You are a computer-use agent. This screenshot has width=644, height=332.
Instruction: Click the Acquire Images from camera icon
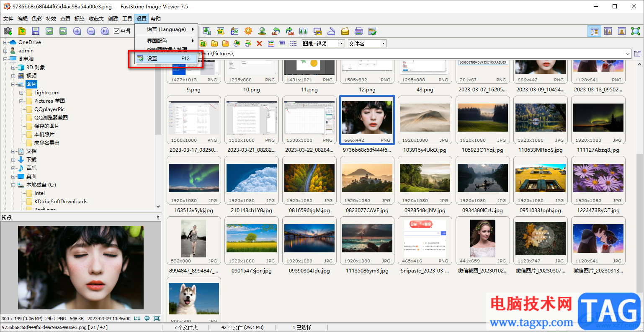[x=8, y=31]
